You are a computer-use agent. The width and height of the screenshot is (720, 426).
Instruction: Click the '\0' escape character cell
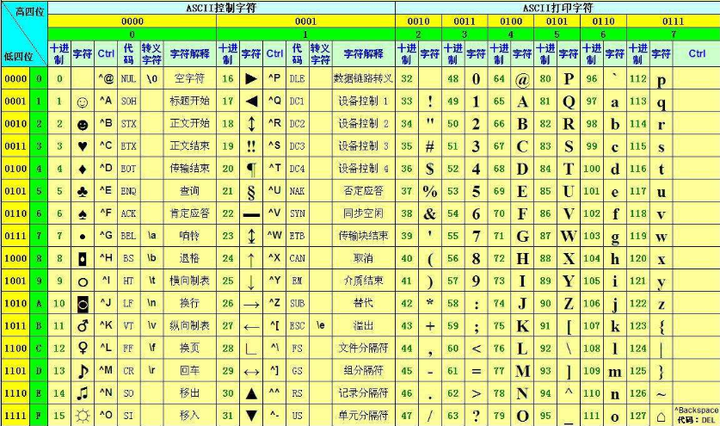[x=152, y=78]
